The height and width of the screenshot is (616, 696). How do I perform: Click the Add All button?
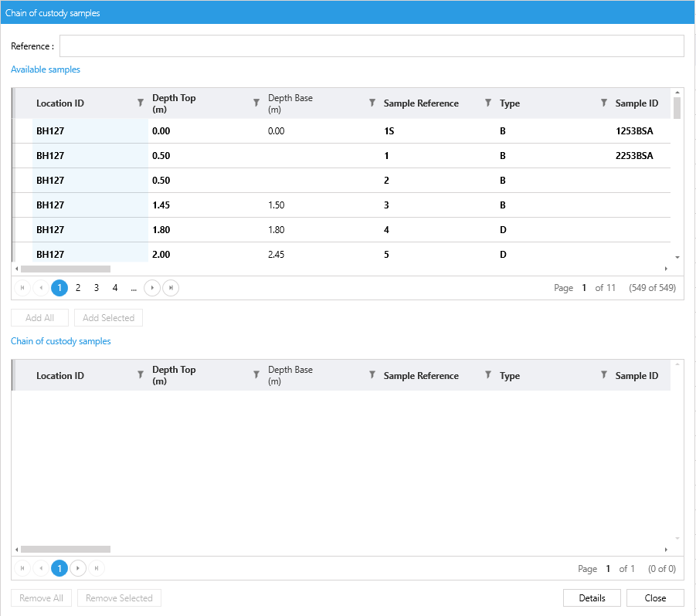pos(40,318)
